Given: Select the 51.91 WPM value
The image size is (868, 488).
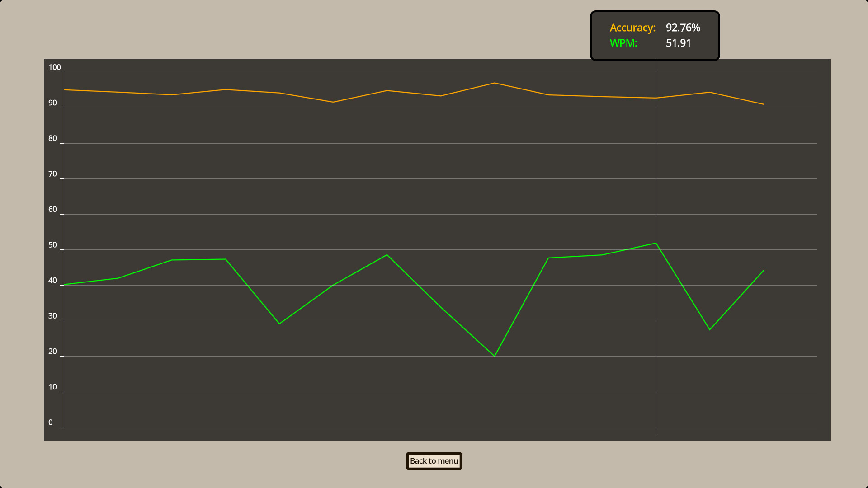Looking at the screenshot, I should pyautogui.click(x=678, y=43).
